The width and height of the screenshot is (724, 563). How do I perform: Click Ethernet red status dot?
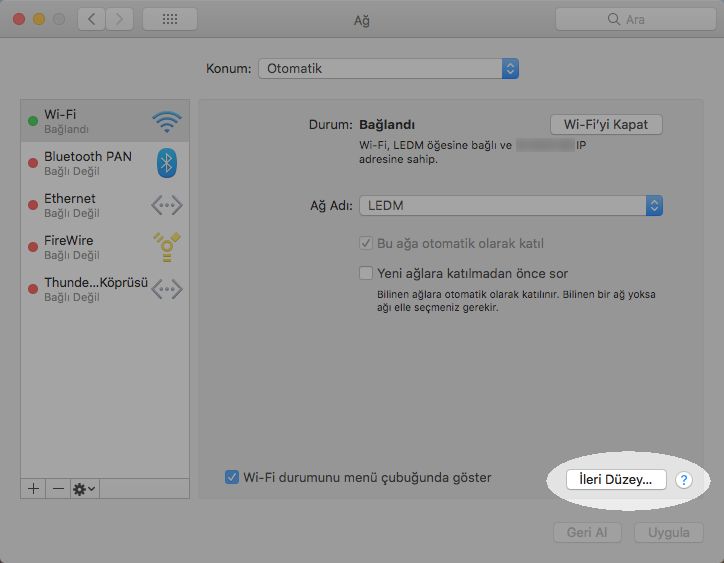click(x=33, y=205)
